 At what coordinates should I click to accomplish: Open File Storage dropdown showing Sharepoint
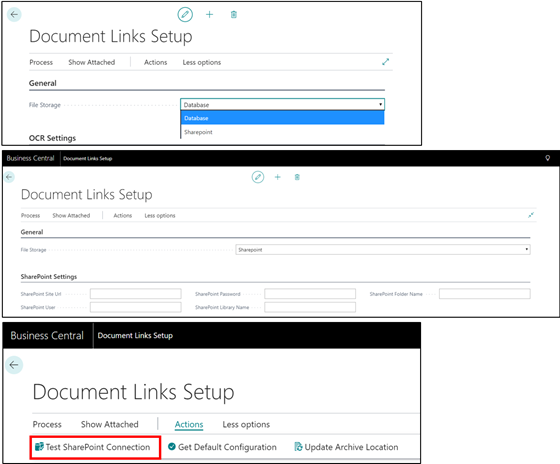click(x=383, y=250)
